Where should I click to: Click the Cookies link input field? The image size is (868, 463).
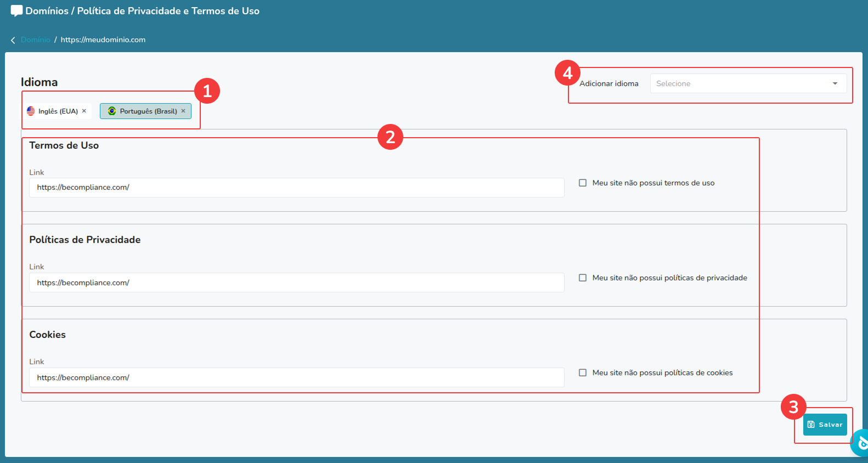click(x=296, y=378)
